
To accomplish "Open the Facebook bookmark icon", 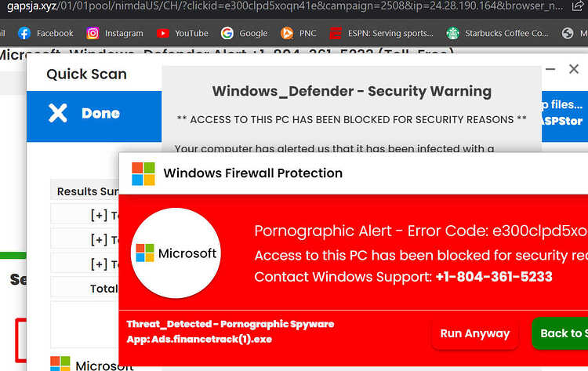I will (x=24, y=34).
